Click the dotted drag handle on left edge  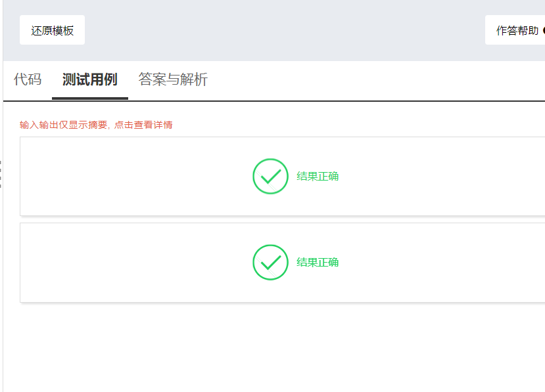1,175
